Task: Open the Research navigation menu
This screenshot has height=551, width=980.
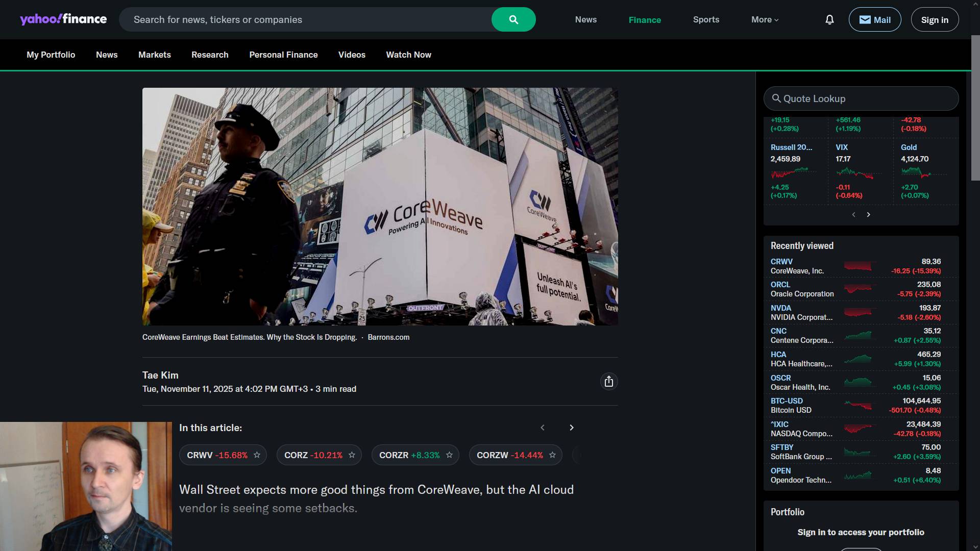Action: 210,55
